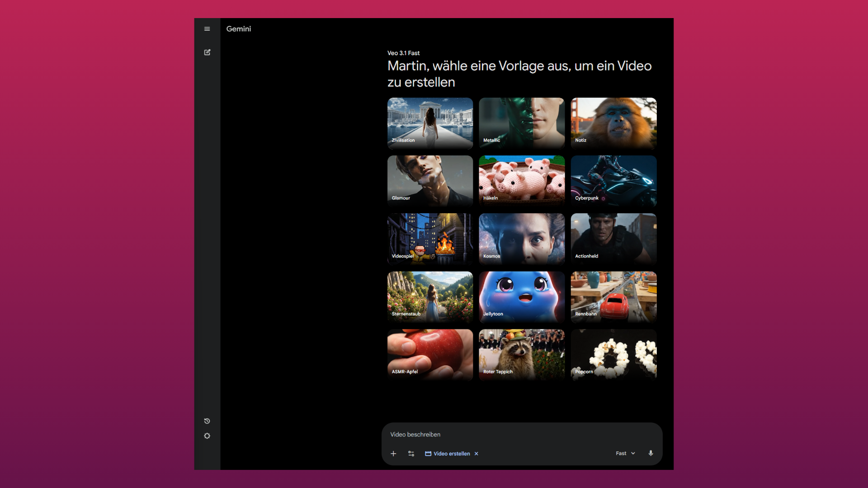The width and height of the screenshot is (868, 488).
Task: Choose the Jellytoon template
Action: [522, 297]
